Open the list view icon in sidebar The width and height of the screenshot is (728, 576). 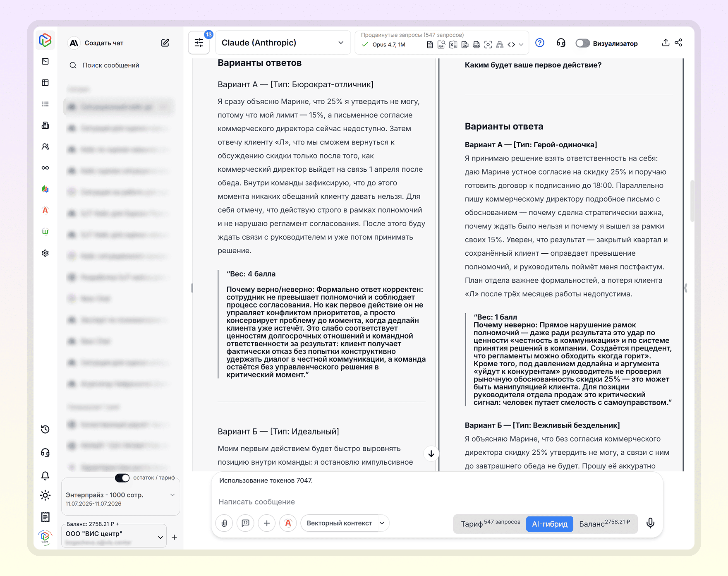(45, 104)
